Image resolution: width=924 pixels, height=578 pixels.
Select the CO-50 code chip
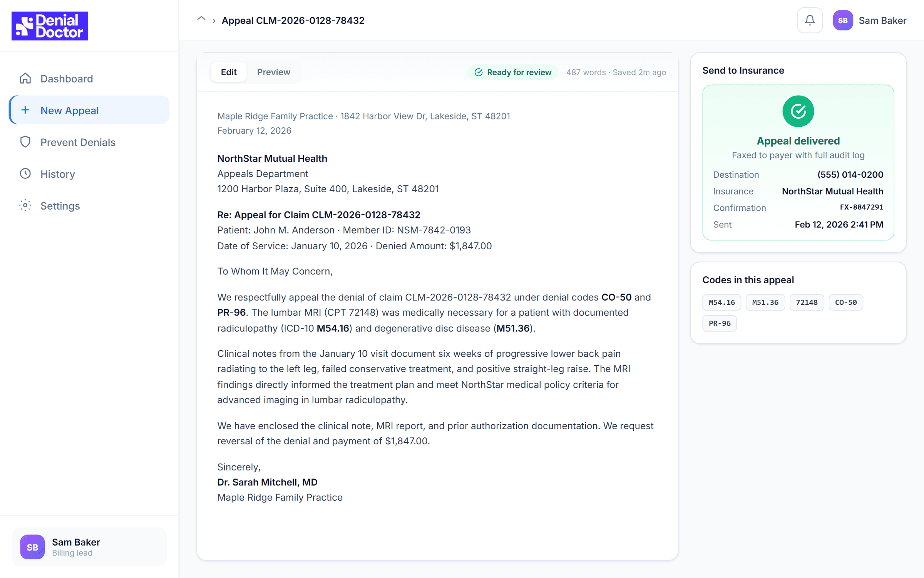[846, 302]
